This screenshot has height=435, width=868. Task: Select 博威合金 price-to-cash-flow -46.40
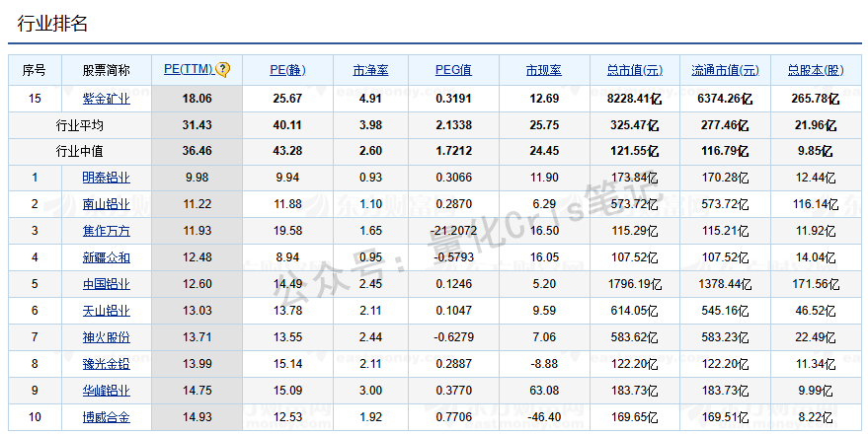coord(544,417)
